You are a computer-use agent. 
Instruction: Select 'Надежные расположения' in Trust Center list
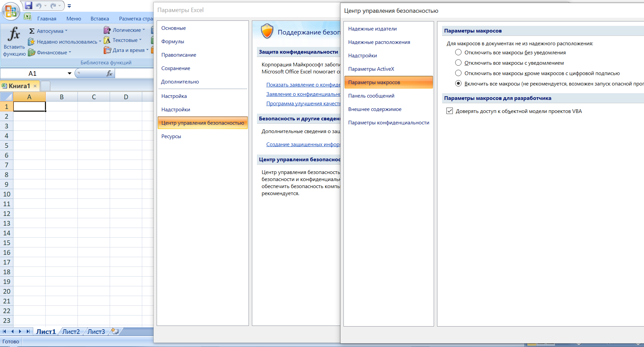pos(379,42)
